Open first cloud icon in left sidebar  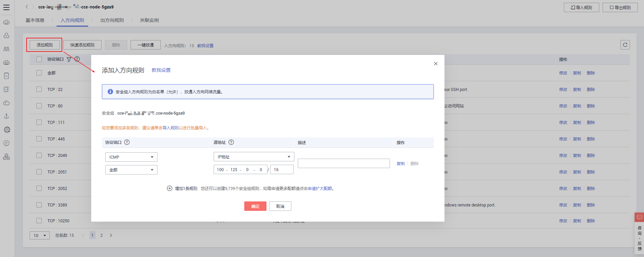tap(6, 22)
